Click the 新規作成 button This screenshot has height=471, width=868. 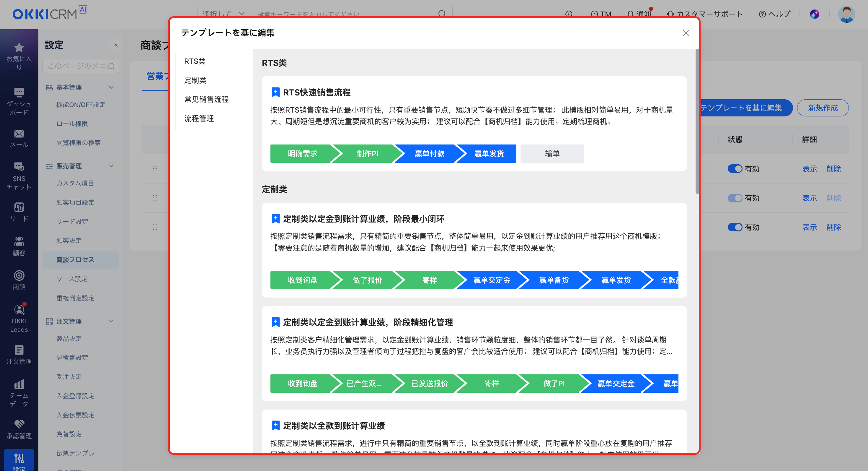click(x=823, y=108)
